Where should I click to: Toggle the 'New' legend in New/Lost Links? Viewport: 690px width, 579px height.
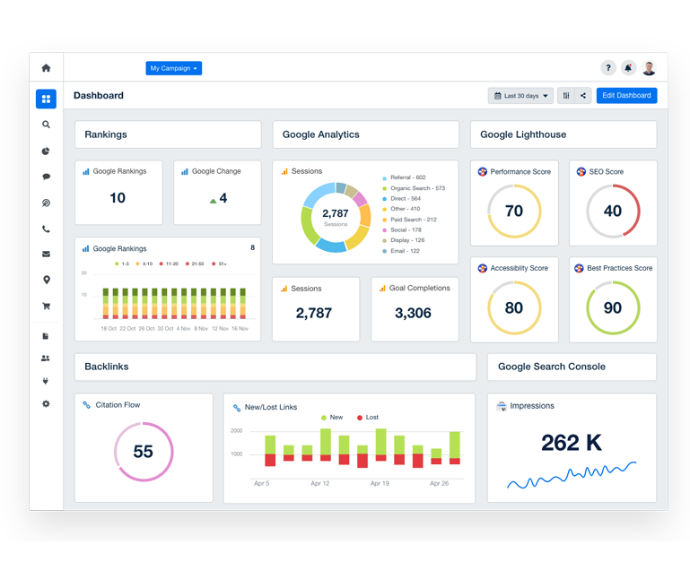pyautogui.click(x=331, y=417)
